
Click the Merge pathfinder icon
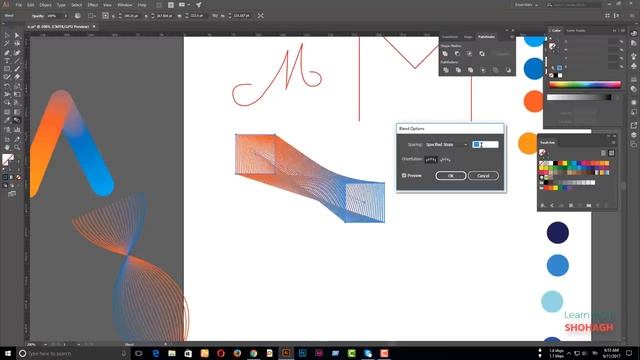(471, 70)
